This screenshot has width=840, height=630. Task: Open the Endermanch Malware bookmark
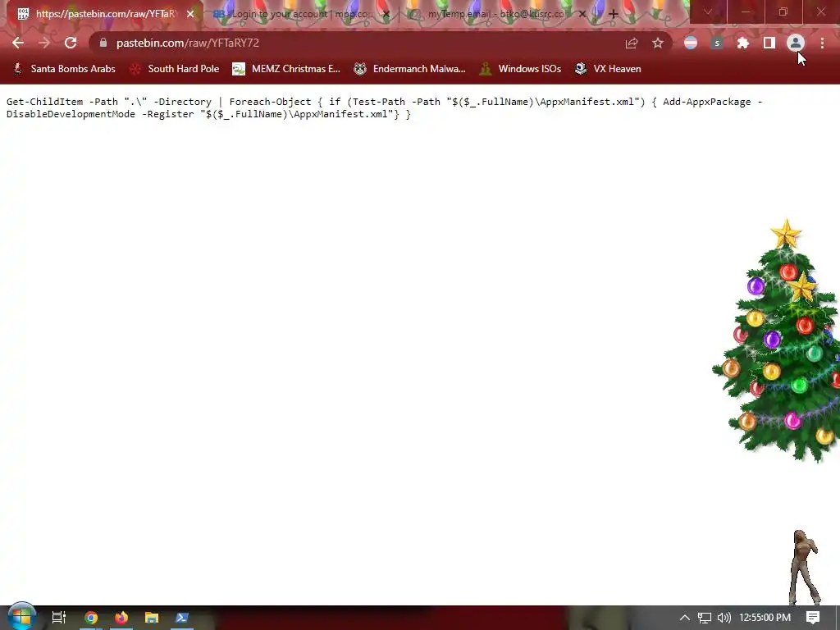click(x=410, y=69)
